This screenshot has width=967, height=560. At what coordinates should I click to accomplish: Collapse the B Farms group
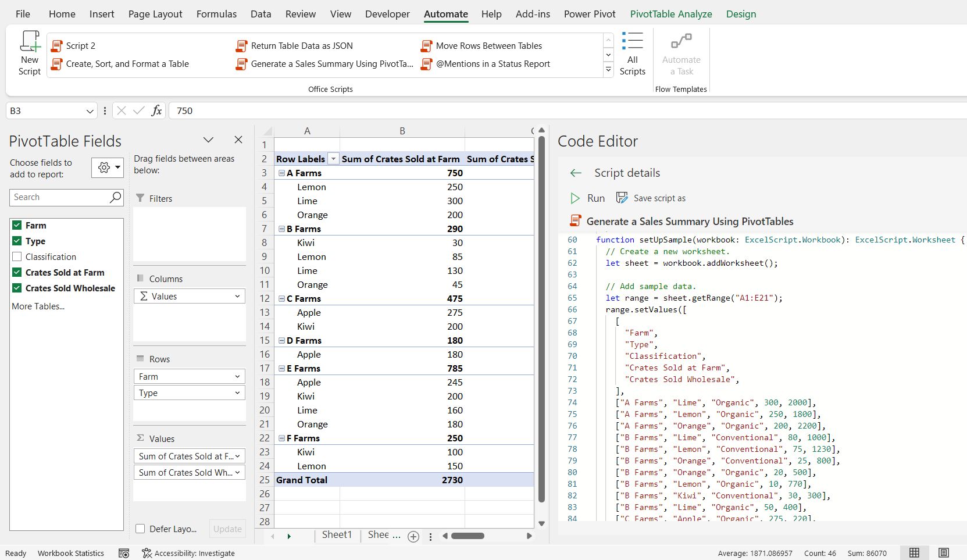pos(281,229)
